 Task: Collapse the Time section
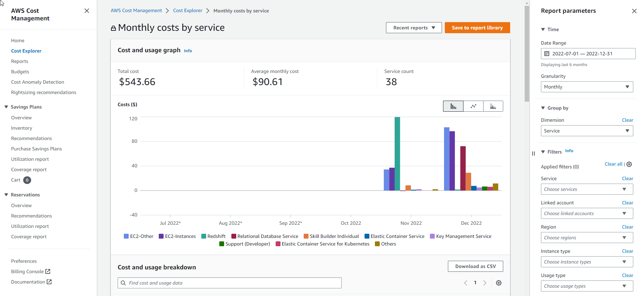point(543,29)
